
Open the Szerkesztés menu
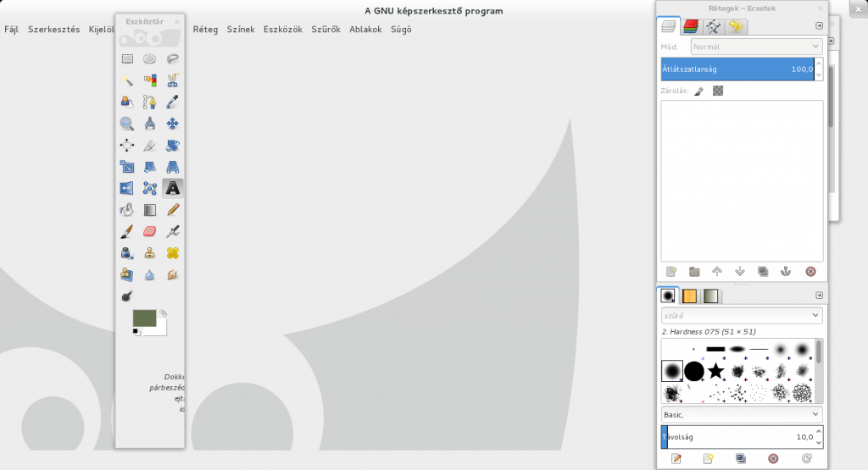53,30
